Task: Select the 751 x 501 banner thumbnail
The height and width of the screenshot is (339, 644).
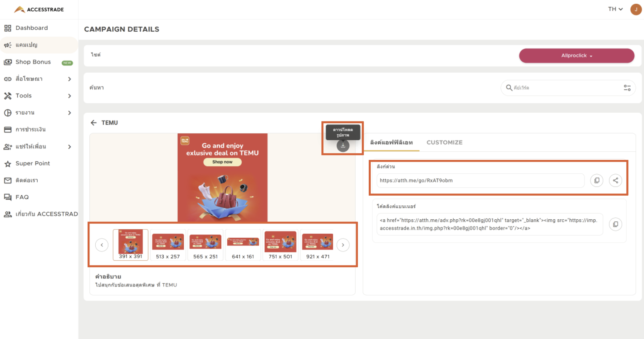Action: pyautogui.click(x=280, y=245)
